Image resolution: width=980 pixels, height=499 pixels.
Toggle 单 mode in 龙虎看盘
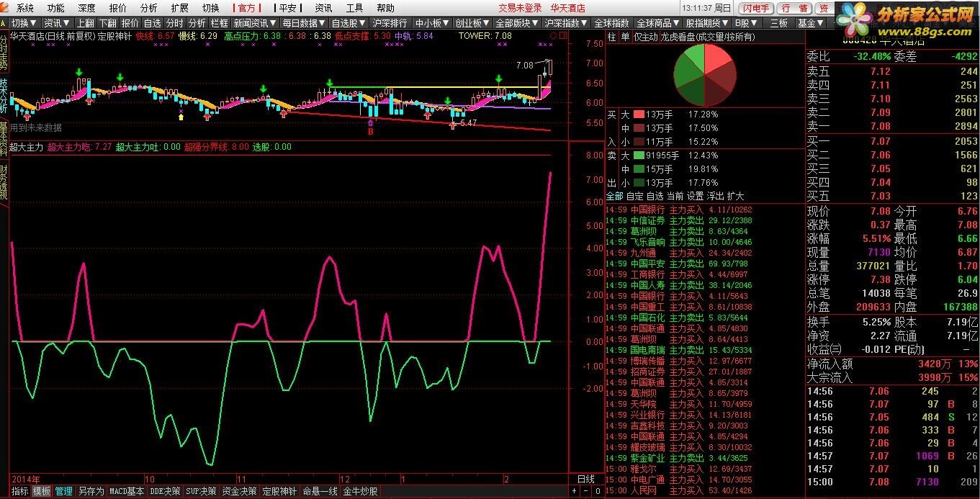pos(625,37)
